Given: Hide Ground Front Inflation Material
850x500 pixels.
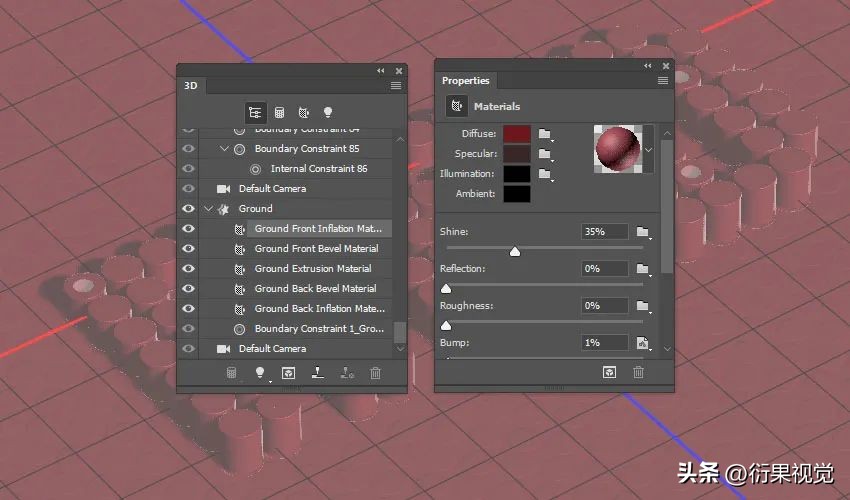Looking at the screenshot, I should [188, 229].
